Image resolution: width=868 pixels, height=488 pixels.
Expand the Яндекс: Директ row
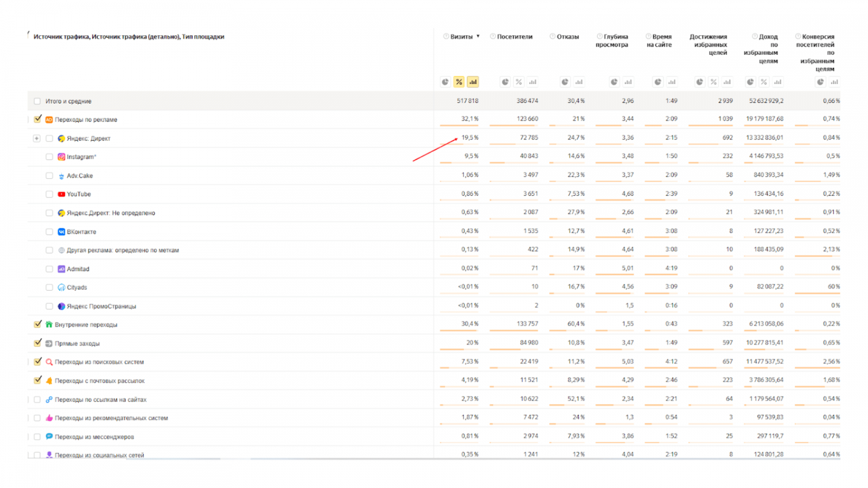coord(36,138)
